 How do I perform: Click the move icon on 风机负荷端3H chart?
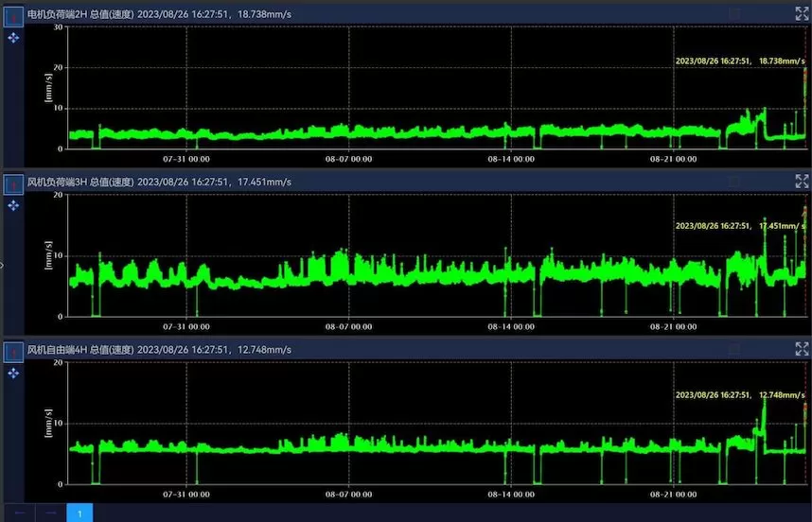coord(13,205)
